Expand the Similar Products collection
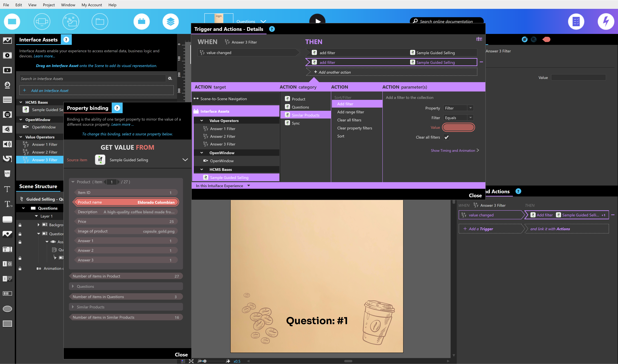This screenshot has height=364, width=618. point(73,307)
